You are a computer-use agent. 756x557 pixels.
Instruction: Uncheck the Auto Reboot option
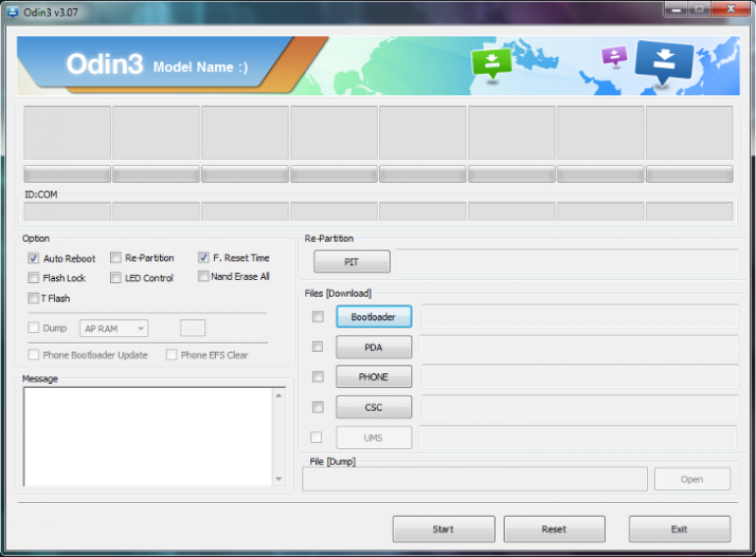coord(33,258)
